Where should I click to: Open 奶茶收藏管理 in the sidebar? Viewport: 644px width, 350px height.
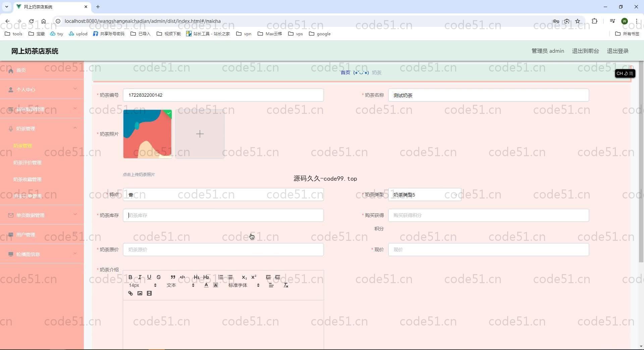click(28, 179)
